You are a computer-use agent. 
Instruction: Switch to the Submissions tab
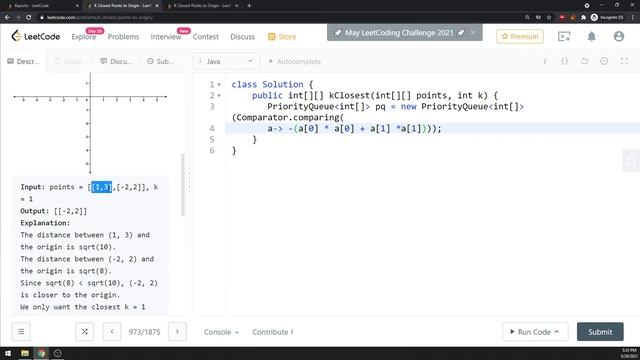[161, 61]
